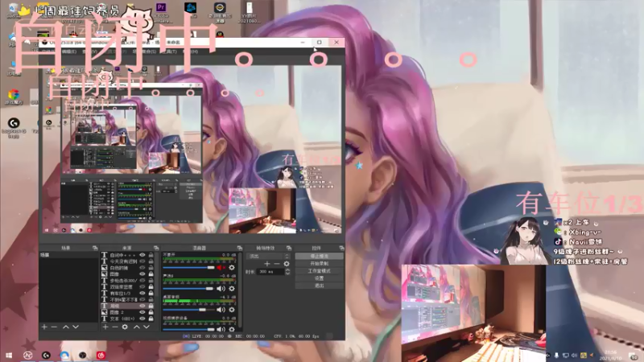The height and width of the screenshot is (362, 644).
Task: Adjust volume slider of 桌面音频 track
Action: click(188, 310)
